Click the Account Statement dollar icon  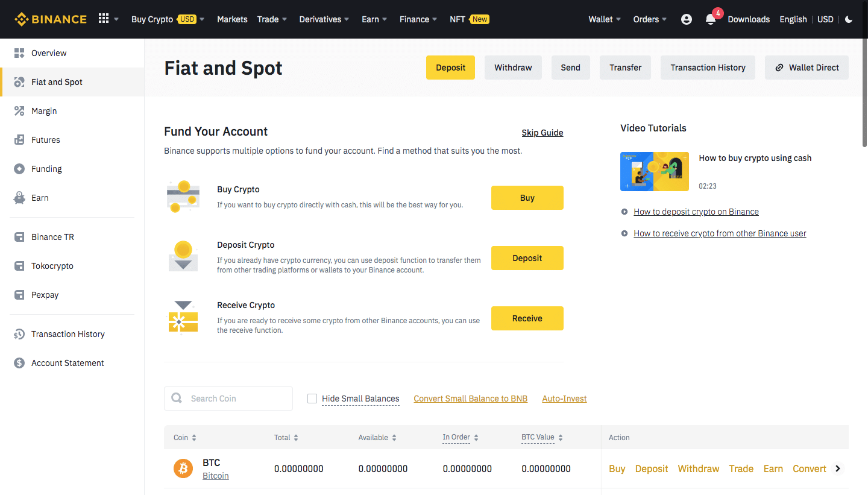19,363
